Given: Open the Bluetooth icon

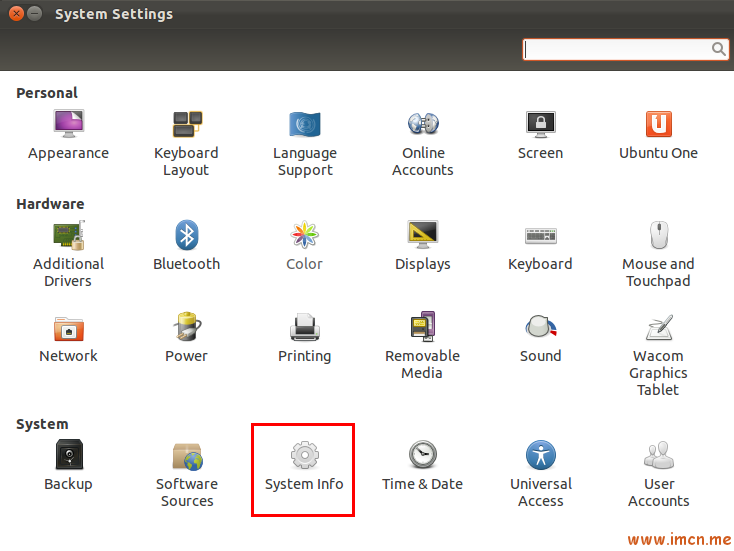Looking at the screenshot, I should point(187,235).
